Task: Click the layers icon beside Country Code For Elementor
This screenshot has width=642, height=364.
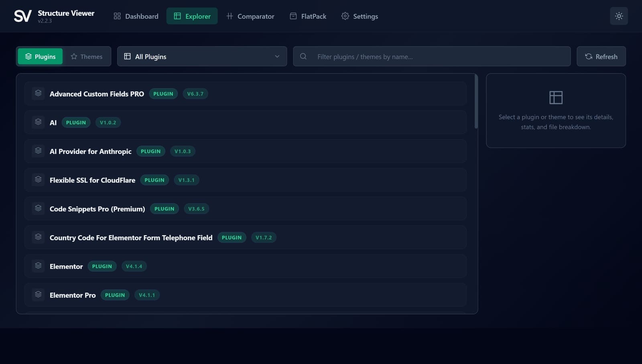Action: point(38,237)
